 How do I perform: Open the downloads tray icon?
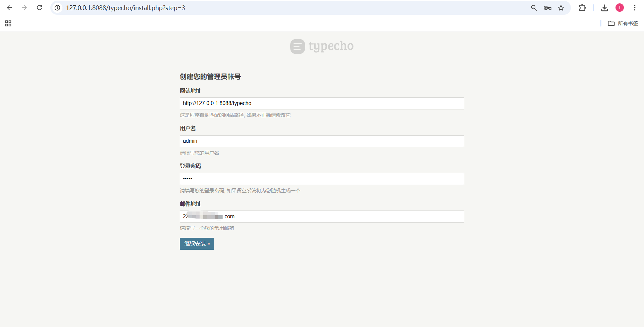point(604,8)
